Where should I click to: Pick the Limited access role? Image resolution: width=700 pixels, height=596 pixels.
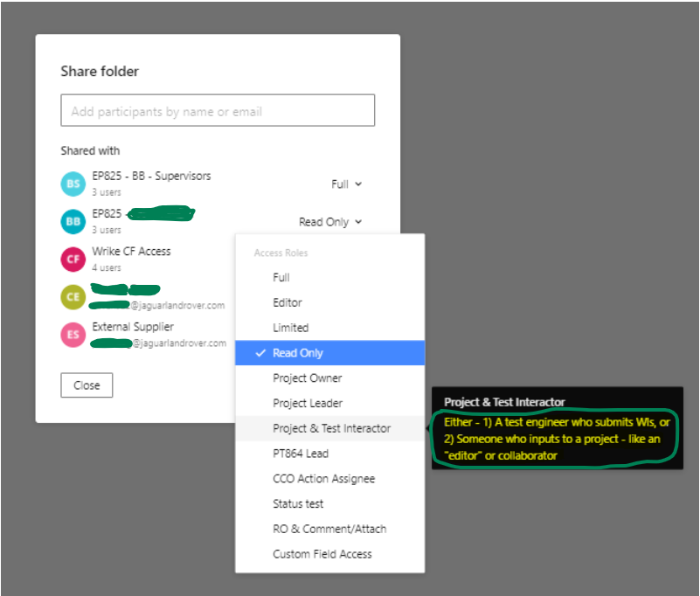pos(290,328)
